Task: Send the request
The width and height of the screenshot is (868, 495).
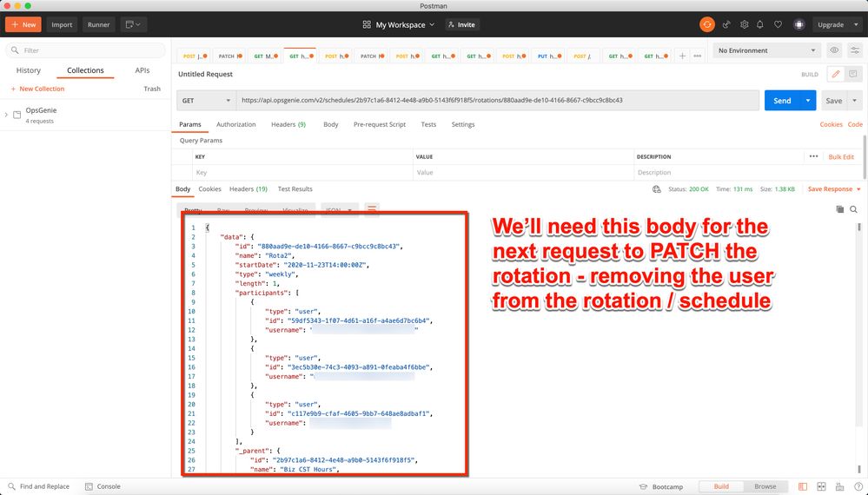Action: [782, 101]
